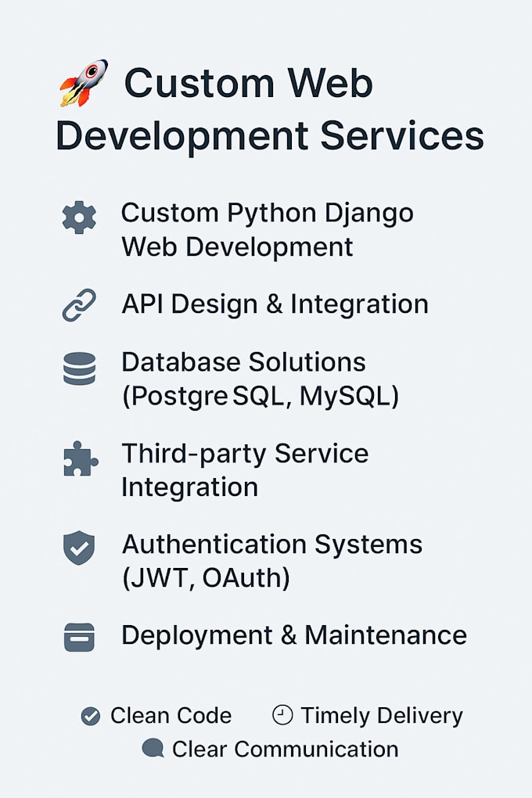Screen dimensions: 532x798
Task: Click the clock icon beside Timely Delivery
Action: [x=282, y=715]
